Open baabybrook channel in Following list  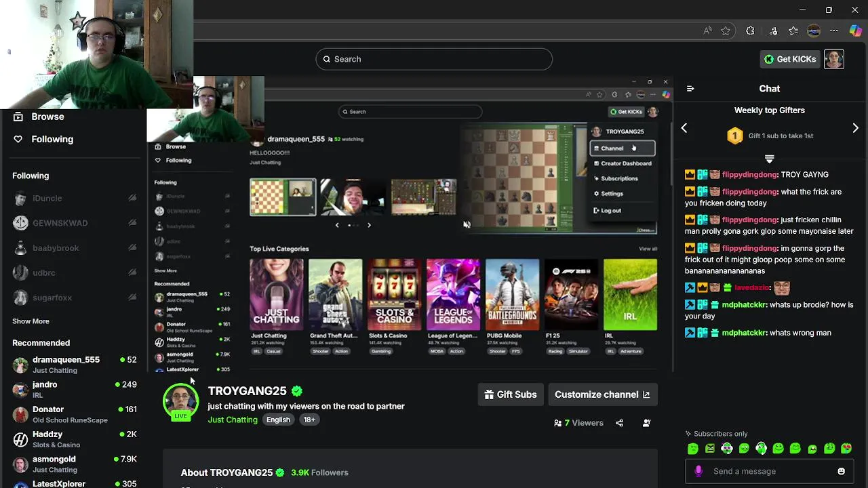75,248
